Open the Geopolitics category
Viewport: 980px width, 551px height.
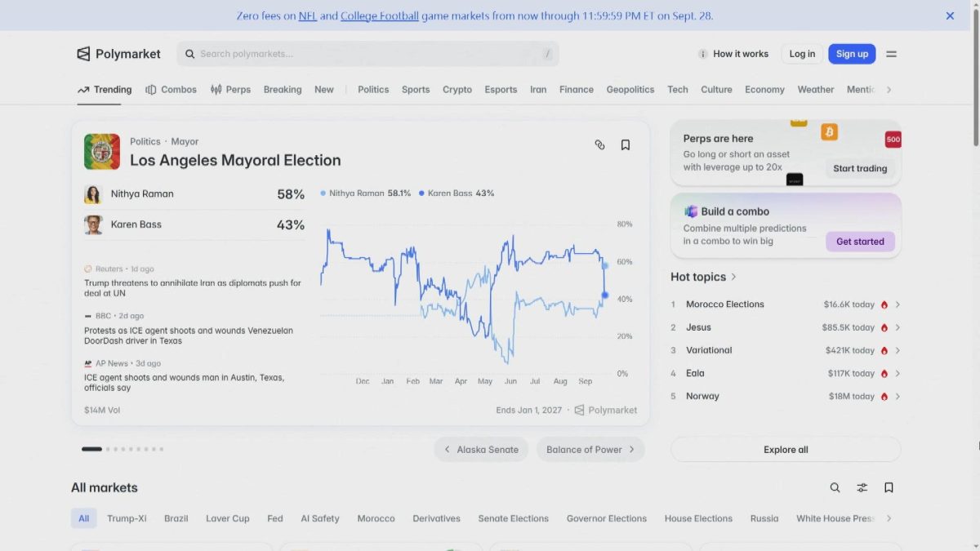[x=630, y=90]
